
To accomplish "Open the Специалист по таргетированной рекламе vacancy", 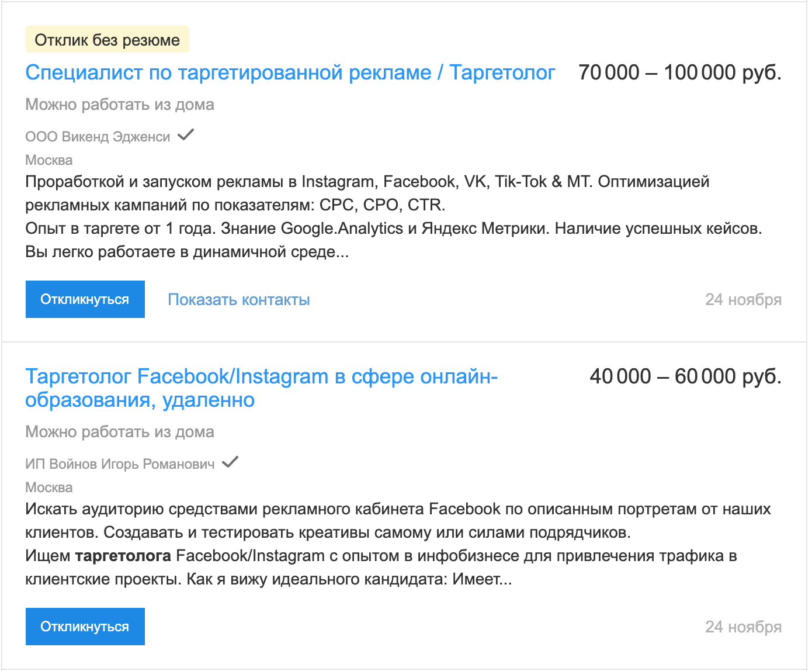I will (290, 72).
